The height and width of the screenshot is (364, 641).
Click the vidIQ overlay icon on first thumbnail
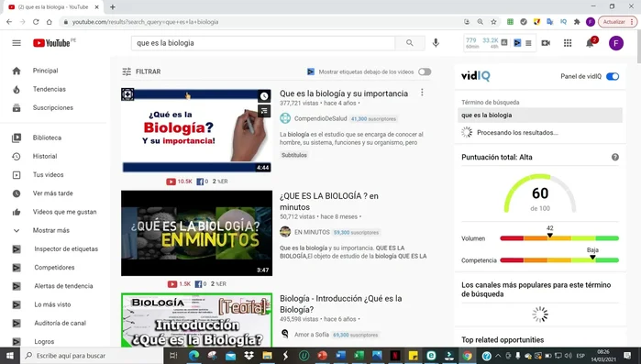point(127,94)
